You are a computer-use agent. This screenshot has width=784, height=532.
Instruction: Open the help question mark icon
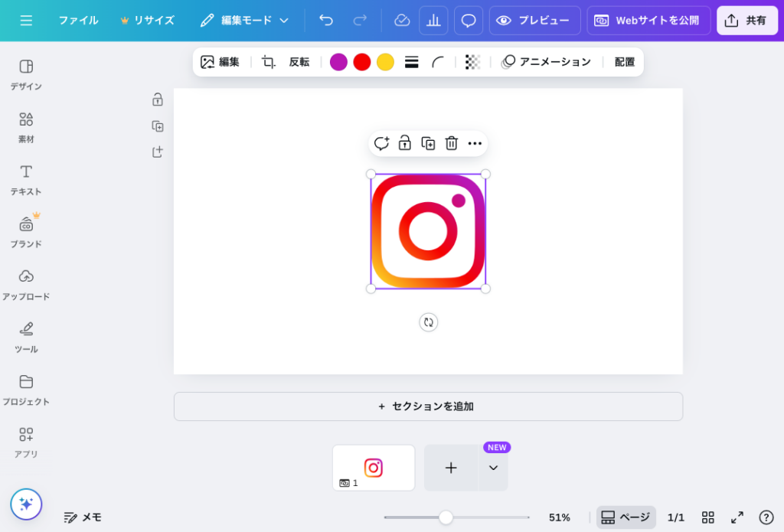click(766, 517)
